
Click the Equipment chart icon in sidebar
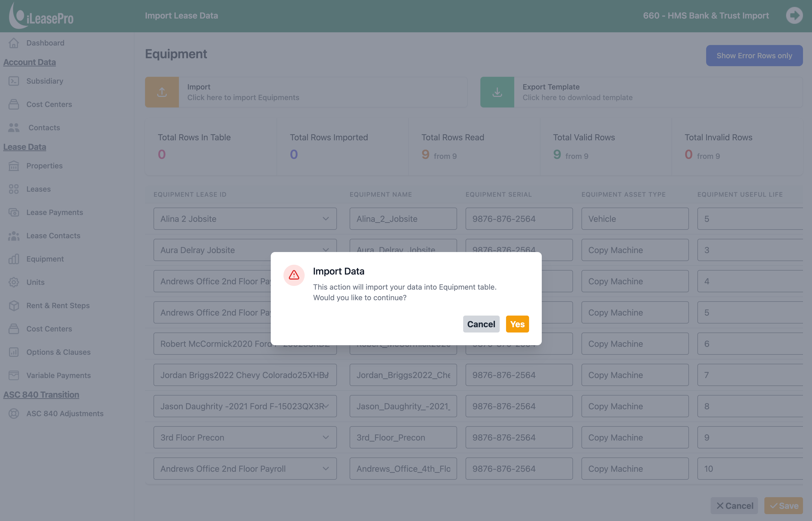pyautogui.click(x=13, y=259)
